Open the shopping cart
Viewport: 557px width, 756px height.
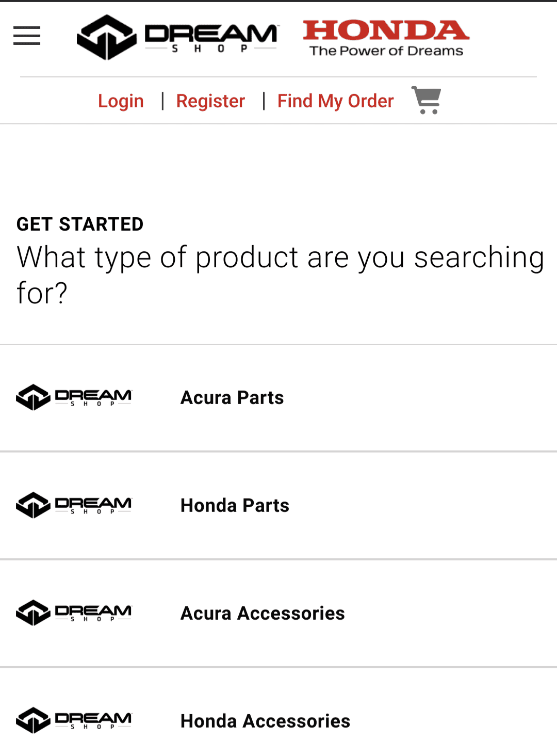coord(426,100)
